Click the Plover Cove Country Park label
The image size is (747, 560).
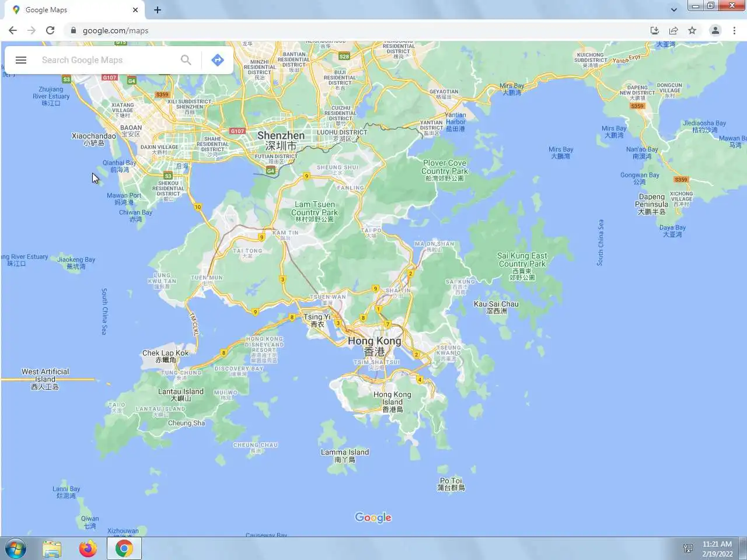445,170
